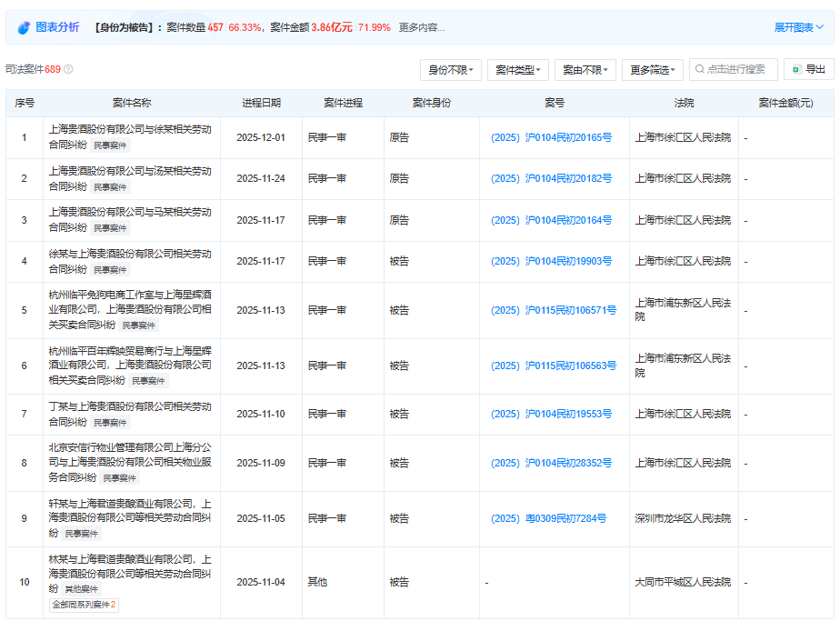Open the 案由不限 dropdown filter
The height and width of the screenshot is (621, 840).
tap(585, 70)
